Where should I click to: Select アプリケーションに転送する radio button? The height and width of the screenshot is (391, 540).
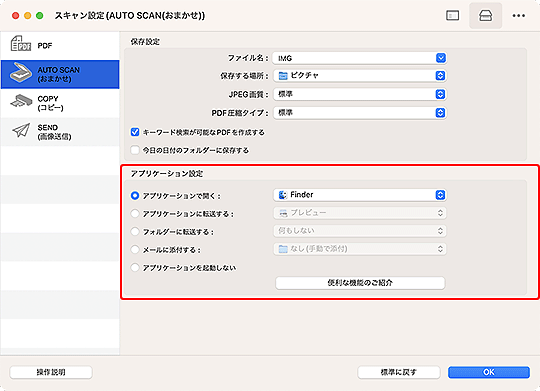point(135,214)
